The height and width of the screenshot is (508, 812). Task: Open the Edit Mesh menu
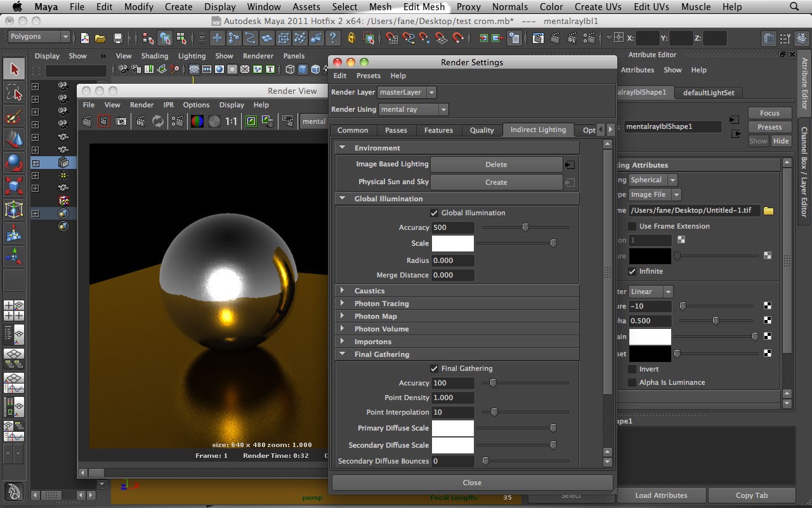(x=424, y=7)
